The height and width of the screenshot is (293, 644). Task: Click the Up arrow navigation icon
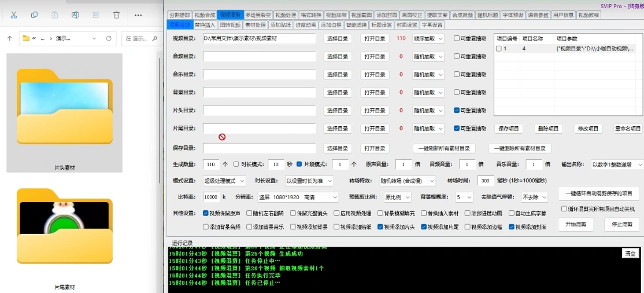tap(9, 39)
